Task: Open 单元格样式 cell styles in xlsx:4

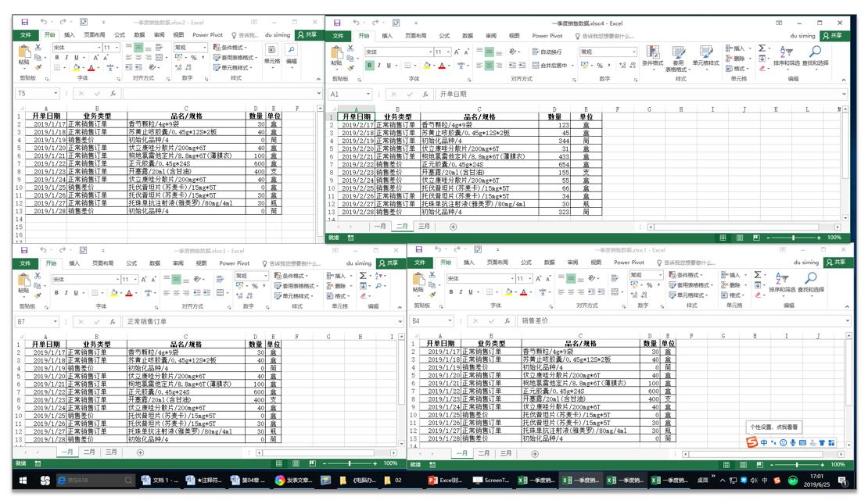Action: tap(706, 56)
